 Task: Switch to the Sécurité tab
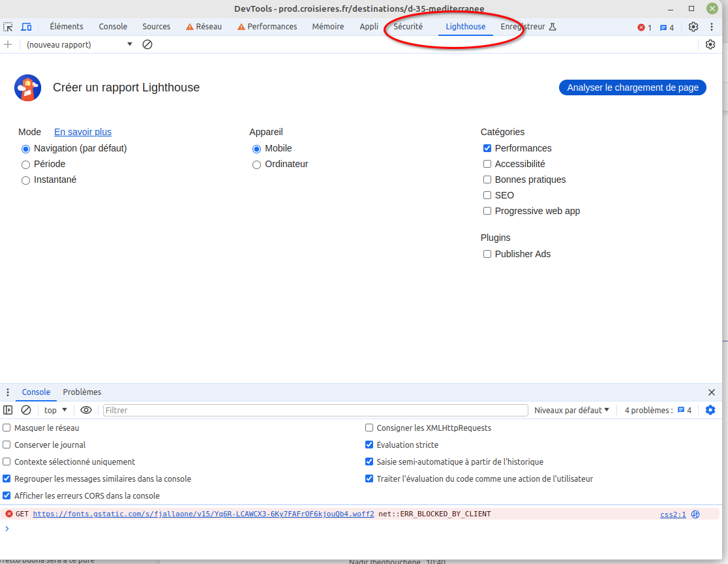408,27
